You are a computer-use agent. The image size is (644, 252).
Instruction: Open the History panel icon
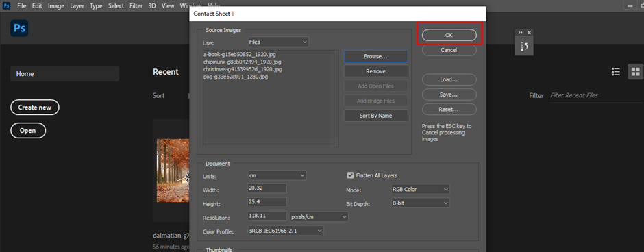(x=524, y=47)
